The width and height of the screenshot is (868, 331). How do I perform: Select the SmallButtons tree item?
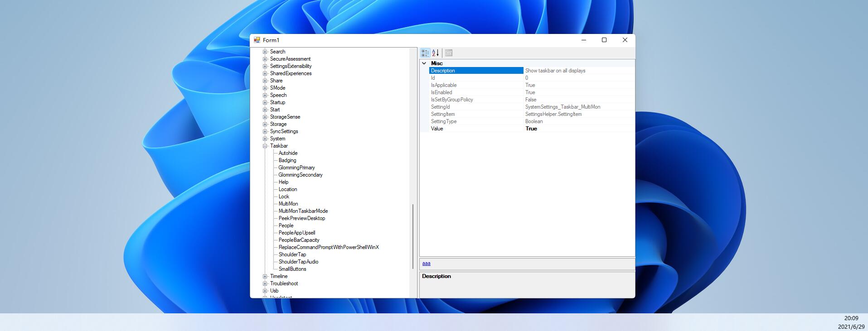click(x=292, y=269)
